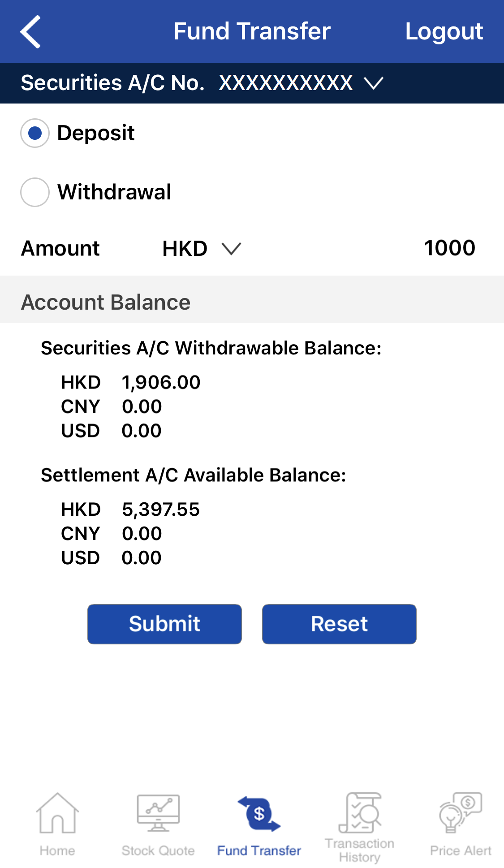Tap the amount field showing 1000
The image size is (504, 868).
pyautogui.click(x=449, y=248)
